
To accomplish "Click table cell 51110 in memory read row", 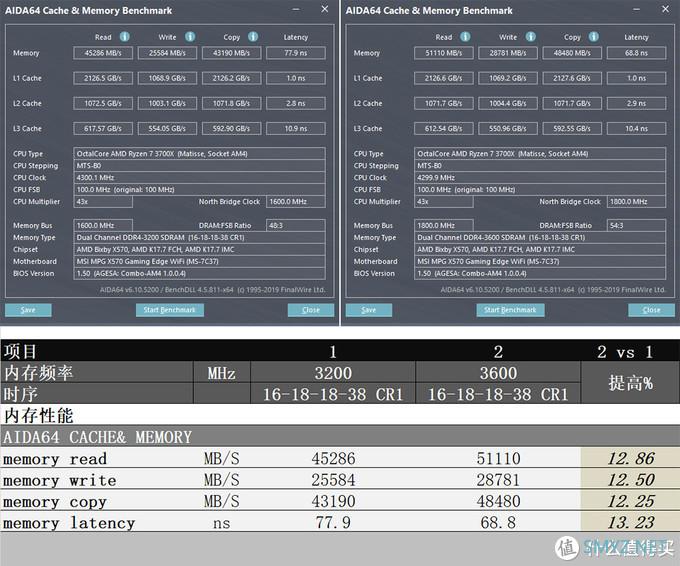I will 498,458.
